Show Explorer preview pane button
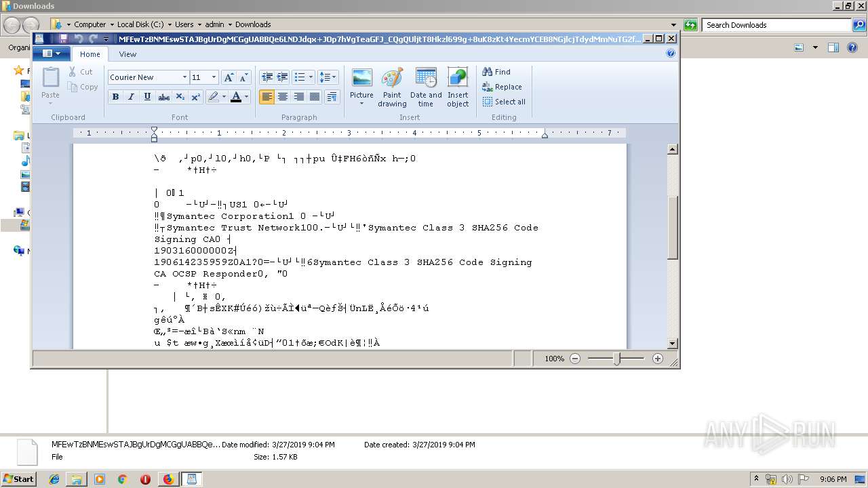This screenshot has height=488, width=868. pos(833,47)
